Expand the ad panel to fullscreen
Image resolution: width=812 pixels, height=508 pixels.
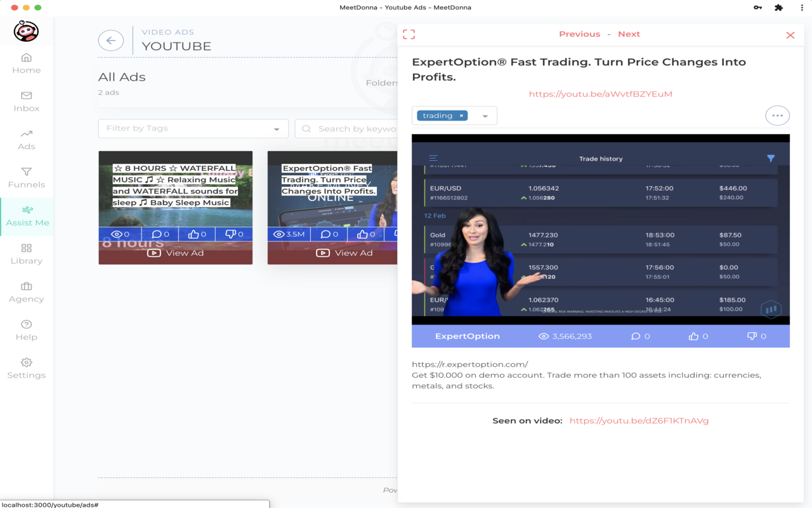coord(409,34)
